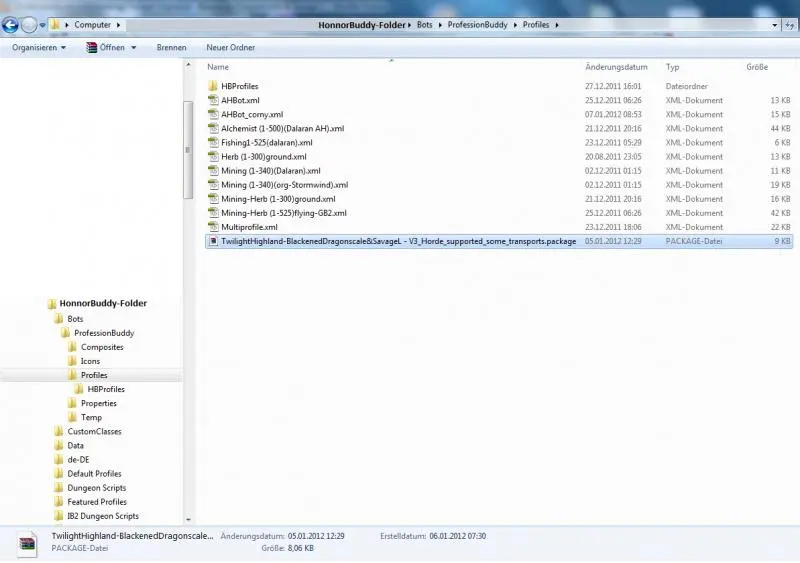Click Brennen in the toolbar
This screenshot has width=800, height=563.
coord(171,47)
